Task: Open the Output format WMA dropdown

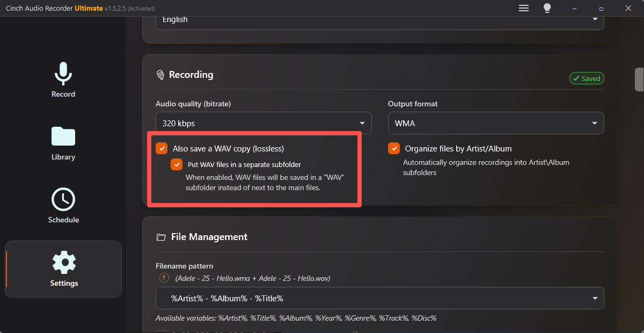Action: point(496,123)
